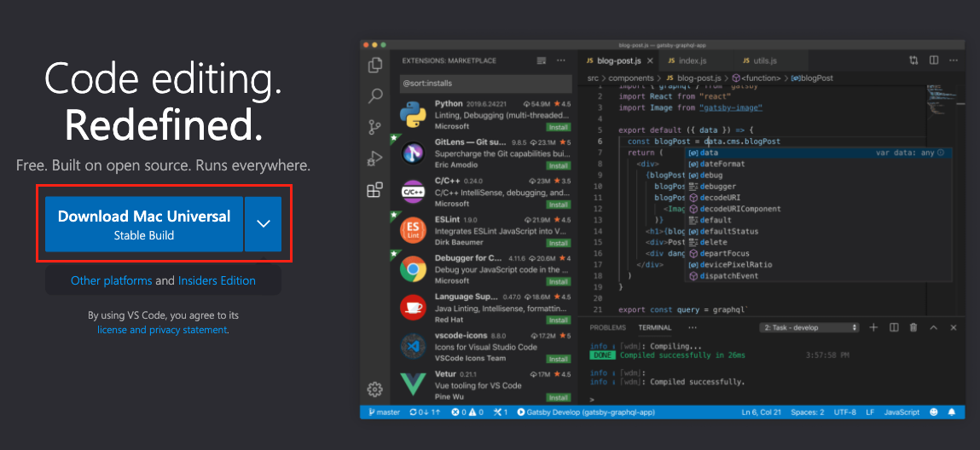
Task: Click the notifications bell status bar icon
Action: (952, 412)
